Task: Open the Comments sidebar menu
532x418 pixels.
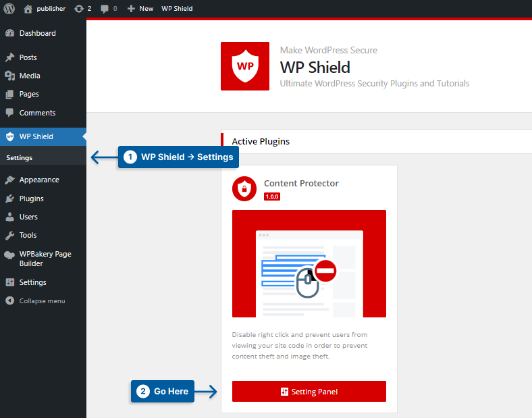Action: [x=43, y=113]
